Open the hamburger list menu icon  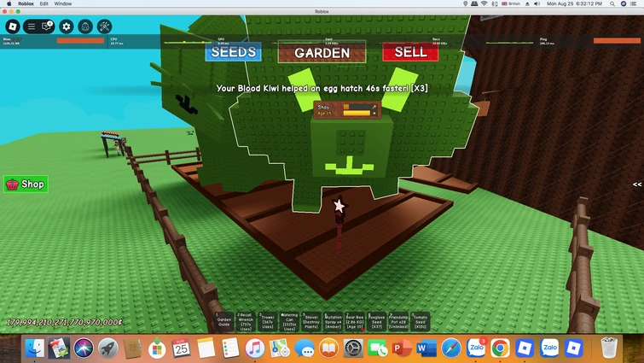point(32,26)
